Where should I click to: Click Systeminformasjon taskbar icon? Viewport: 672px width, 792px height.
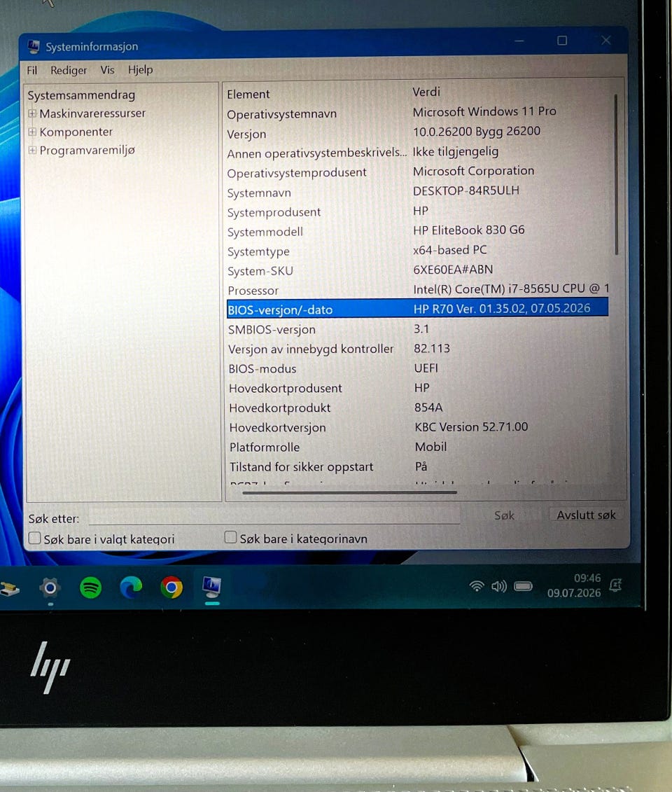pyautogui.click(x=211, y=586)
